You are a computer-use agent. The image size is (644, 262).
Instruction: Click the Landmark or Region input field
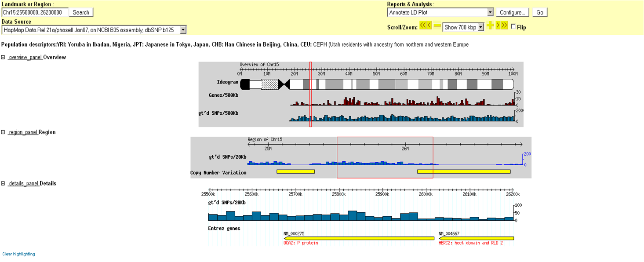(x=35, y=13)
